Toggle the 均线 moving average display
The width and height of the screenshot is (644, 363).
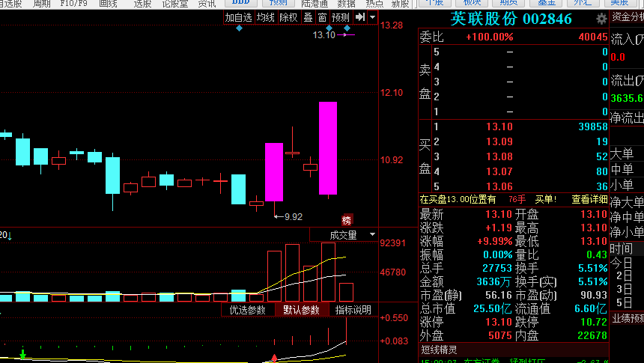pyautogui.click(x=265, y=17)
